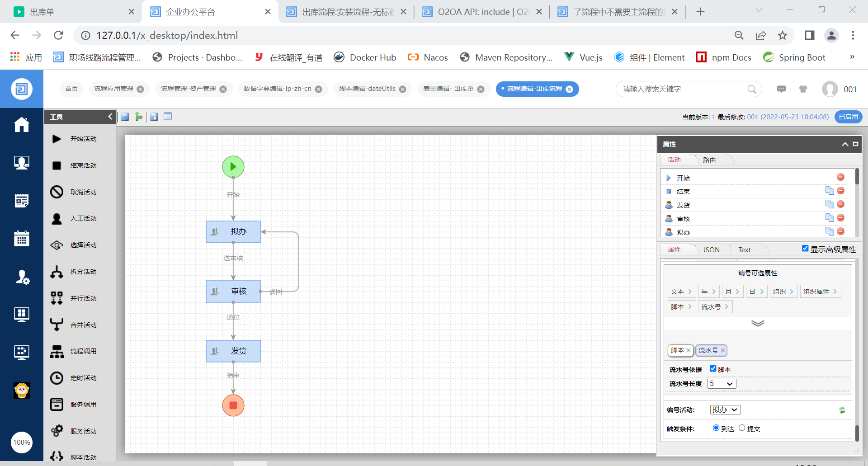
Task: Select the 审核 row in activity list
Action: [x=754, y=219]
